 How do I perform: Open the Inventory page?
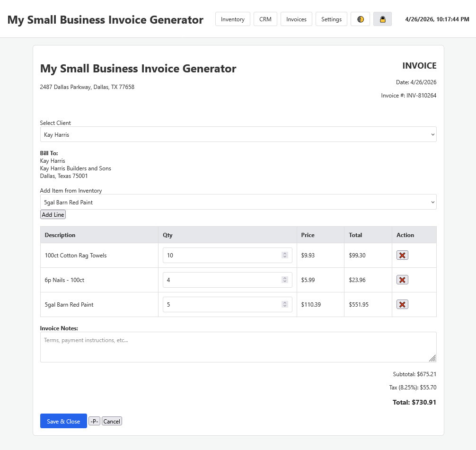point(232,19)
